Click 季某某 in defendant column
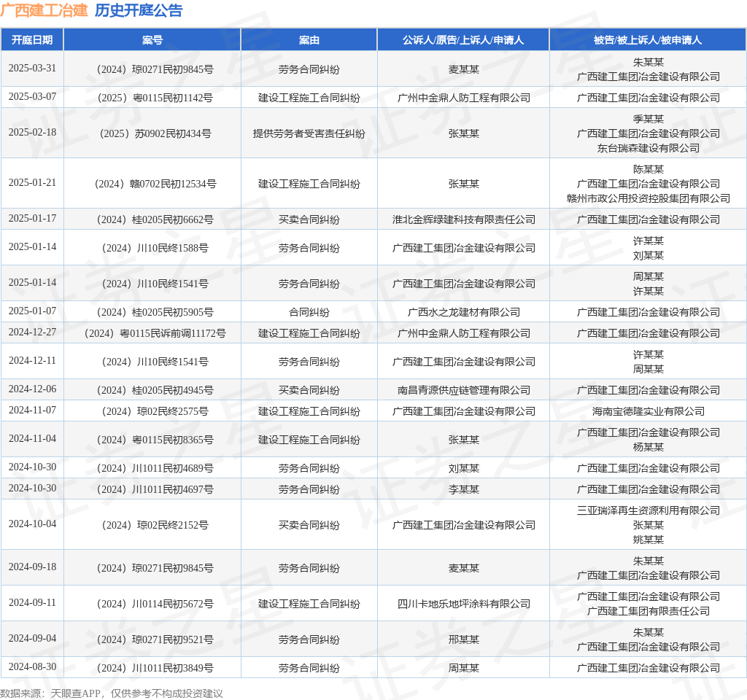 tap(649, 119)
